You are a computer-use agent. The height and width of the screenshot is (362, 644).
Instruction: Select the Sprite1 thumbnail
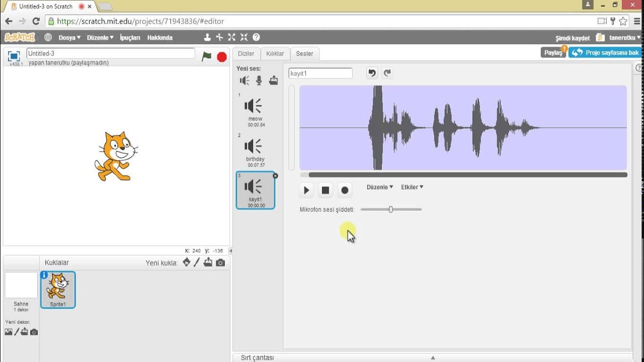[58, 290]
